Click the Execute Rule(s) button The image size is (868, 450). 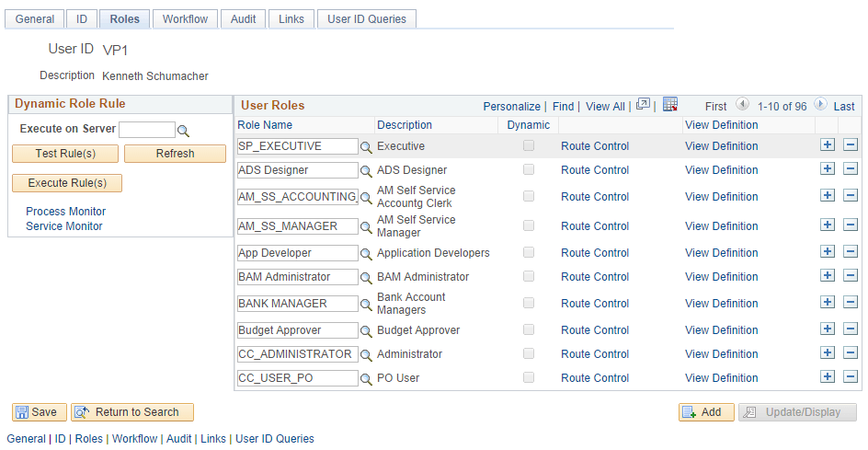pyautogui.click(x=67, y=183)
